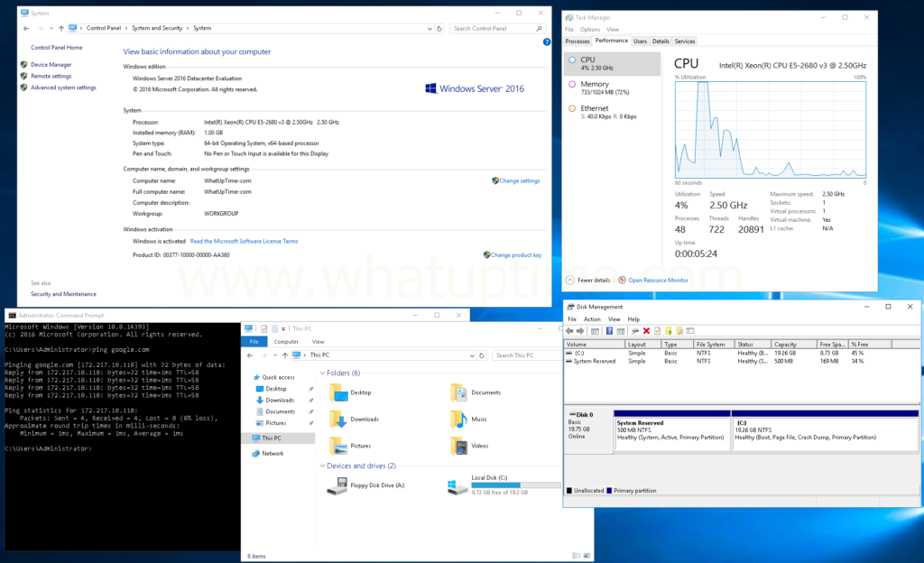Click refresh icon in Control Panel address bar
Screen dimensions: 924x563
[439, 28]
